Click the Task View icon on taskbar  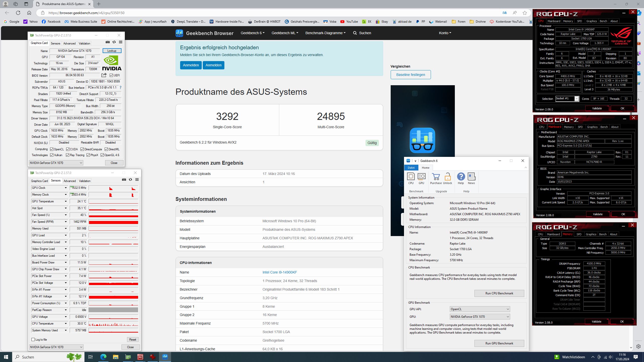coord(91,357)
